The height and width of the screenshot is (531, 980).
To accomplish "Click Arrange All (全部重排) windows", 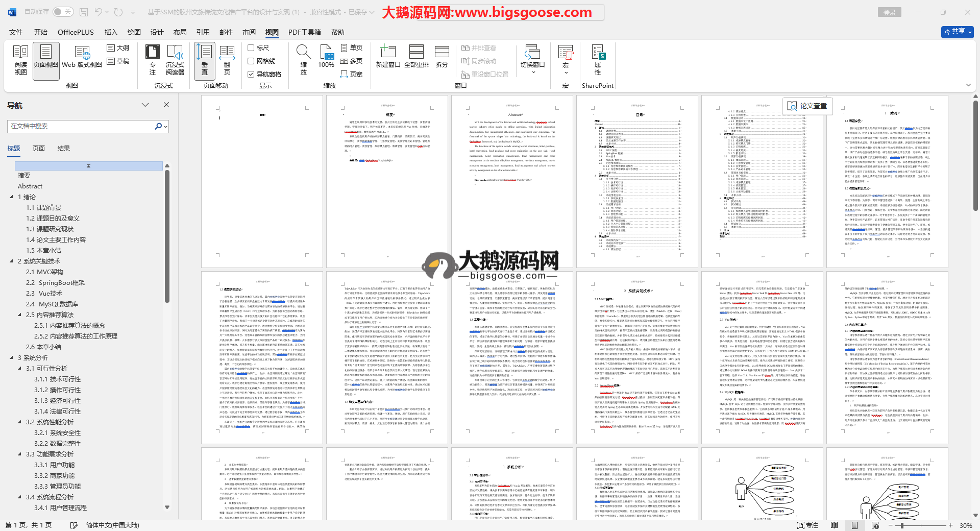I will coord(416,57).
